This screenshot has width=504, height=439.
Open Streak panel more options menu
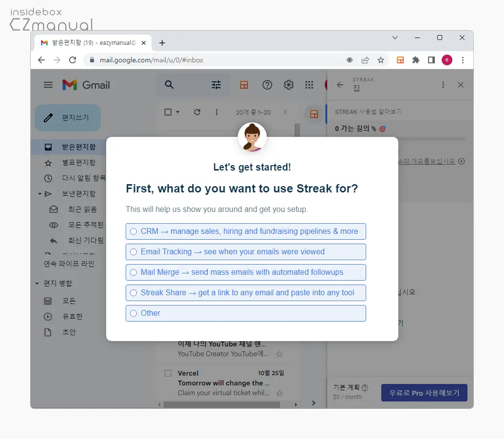coord(443,85)
